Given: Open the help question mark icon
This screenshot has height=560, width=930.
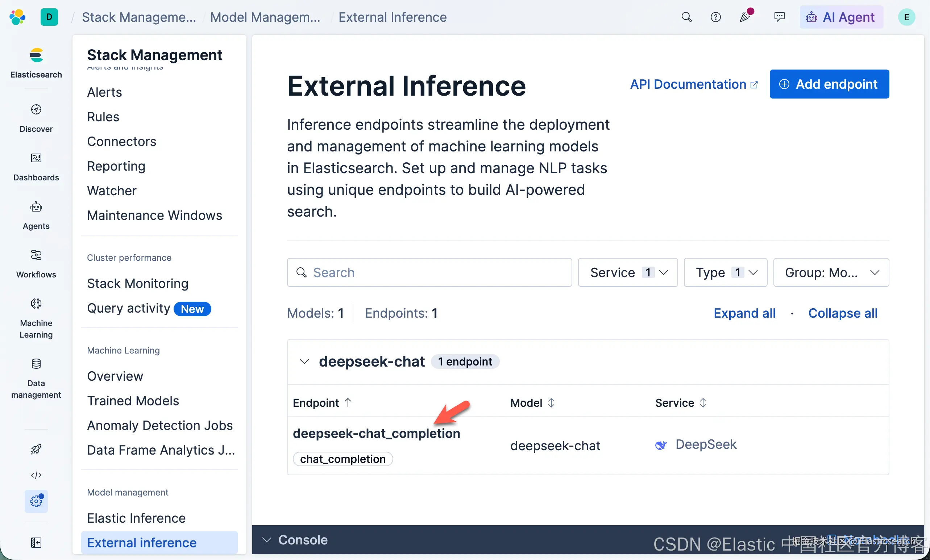Looking at the screenshot, I should click(715, 17).
